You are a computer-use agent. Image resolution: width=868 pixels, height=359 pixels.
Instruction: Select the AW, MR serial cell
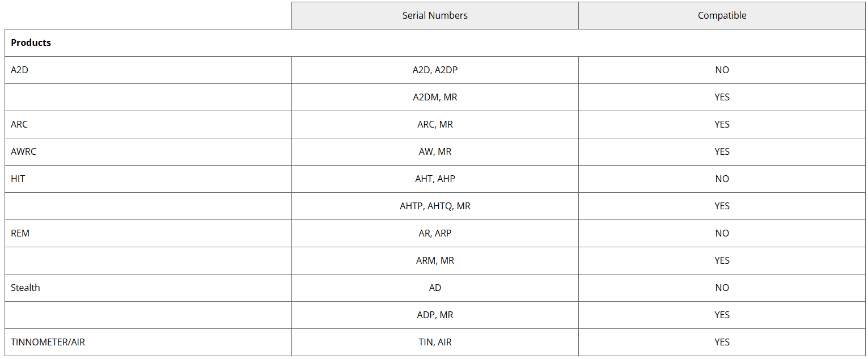pos(435,152)
